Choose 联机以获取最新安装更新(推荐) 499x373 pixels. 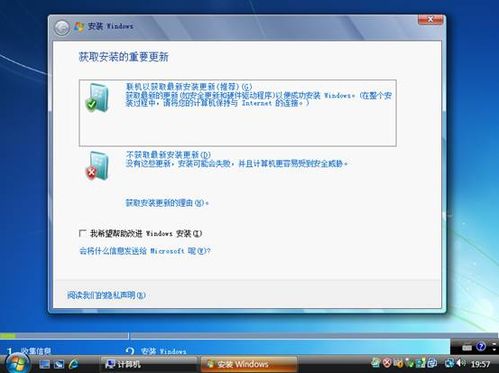(237, 113)
